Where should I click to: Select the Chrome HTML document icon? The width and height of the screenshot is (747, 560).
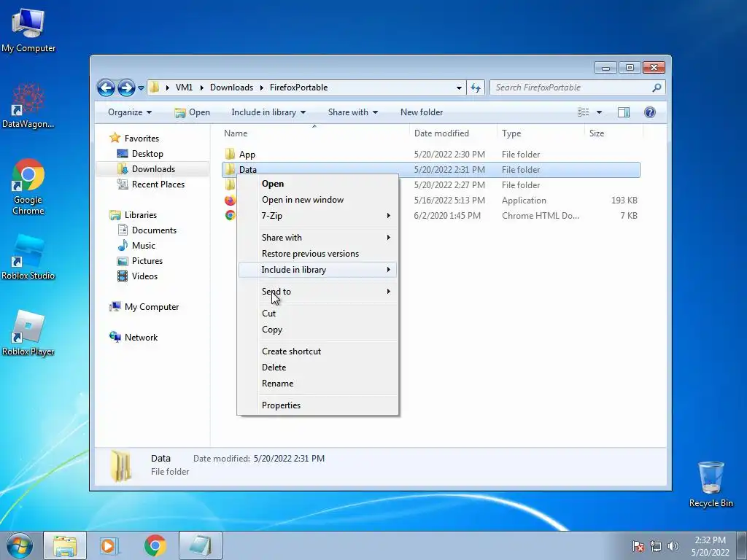[230, 215]
